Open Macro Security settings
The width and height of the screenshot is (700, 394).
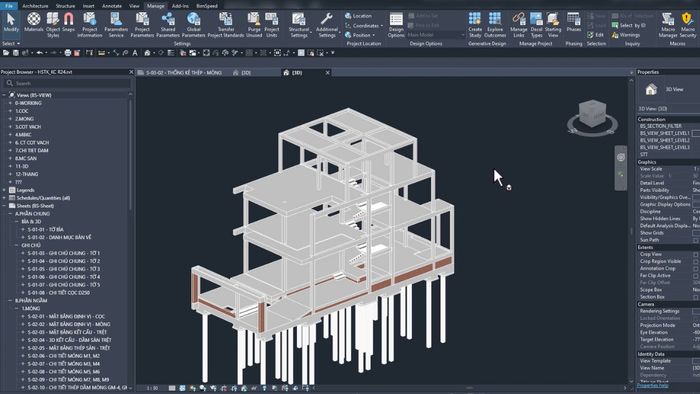[x=688, y=25]
